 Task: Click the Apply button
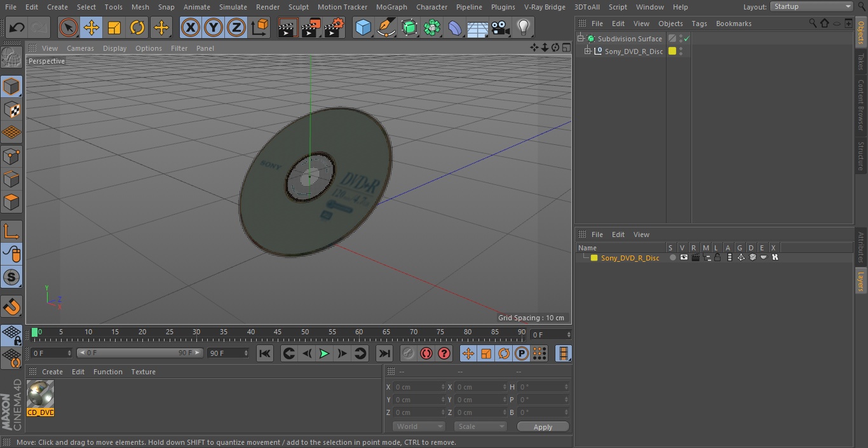543,427
